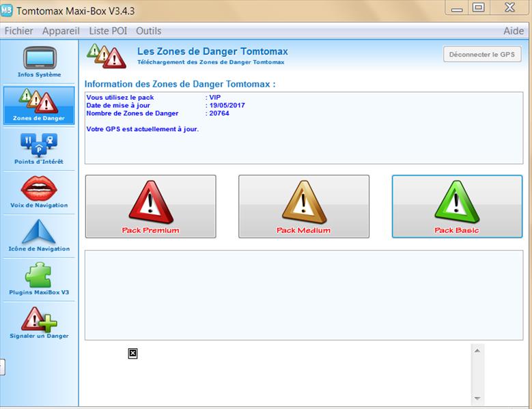Download the Pack Basic green triangle
The image size is (532, 409).
[457, 206]
